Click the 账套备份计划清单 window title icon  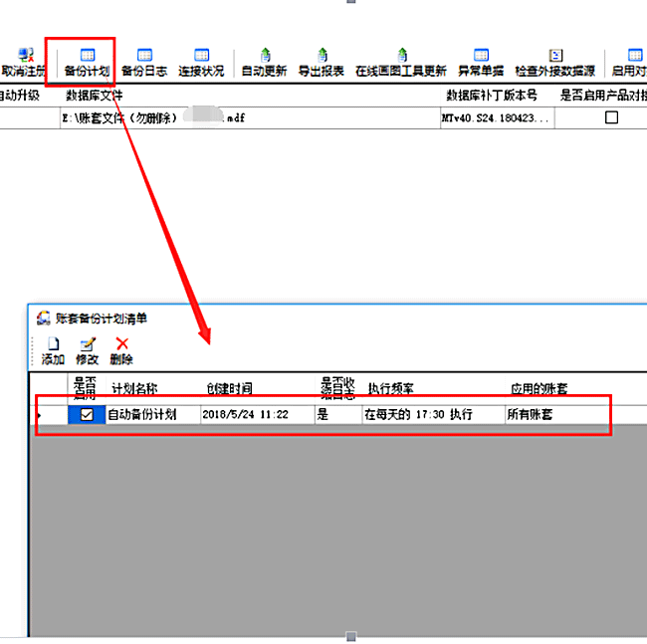pos(43,318)
